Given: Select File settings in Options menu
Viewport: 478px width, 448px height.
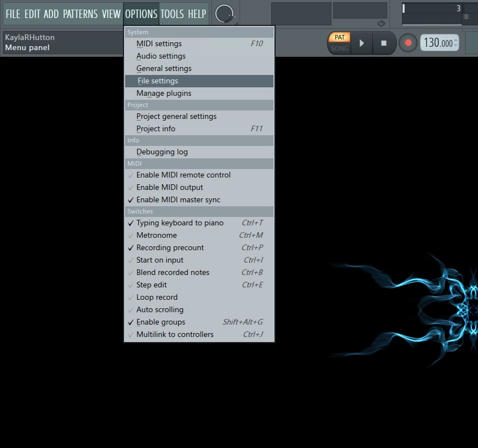Looking at the screenshot, I should [158, 81].
